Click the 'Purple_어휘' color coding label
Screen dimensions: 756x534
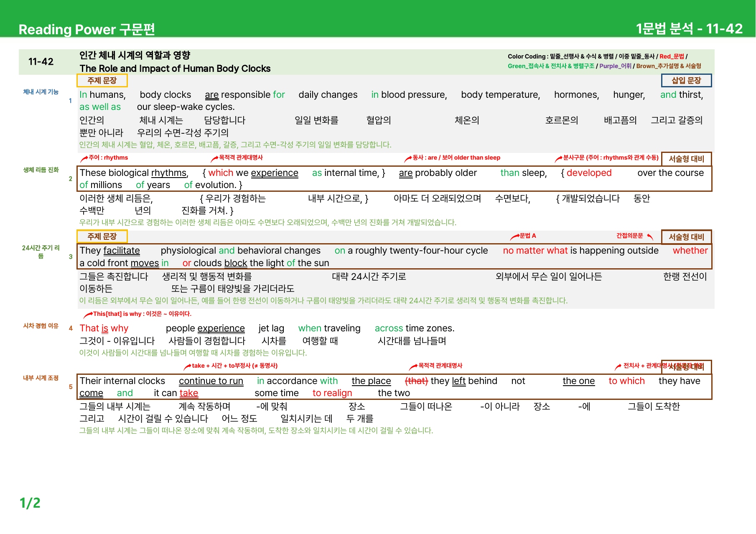pos(615,66)
